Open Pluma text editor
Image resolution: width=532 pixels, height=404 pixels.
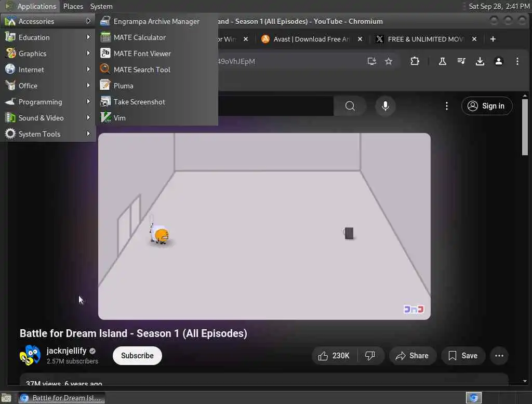click(156, 86)
